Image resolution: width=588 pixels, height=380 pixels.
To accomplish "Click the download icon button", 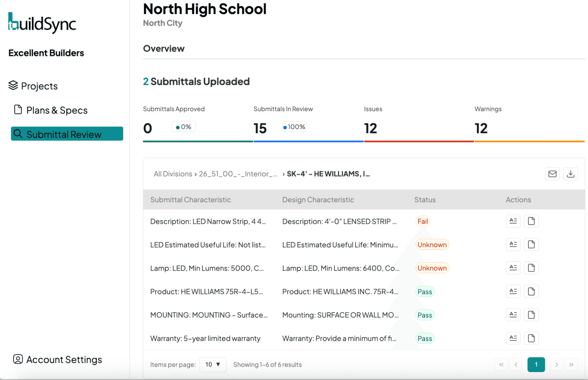I will (x=570, y=174).
